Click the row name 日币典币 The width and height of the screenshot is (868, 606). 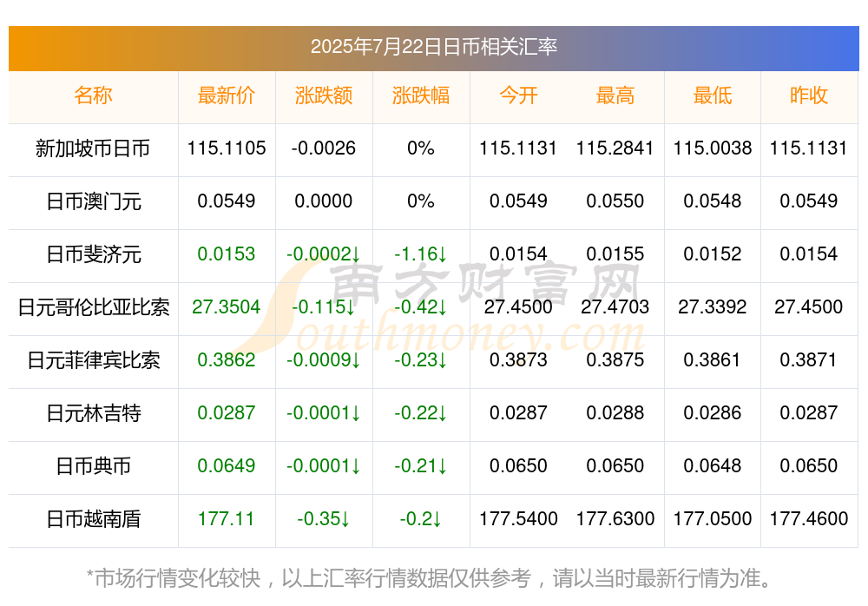click(x=93, y=466)
